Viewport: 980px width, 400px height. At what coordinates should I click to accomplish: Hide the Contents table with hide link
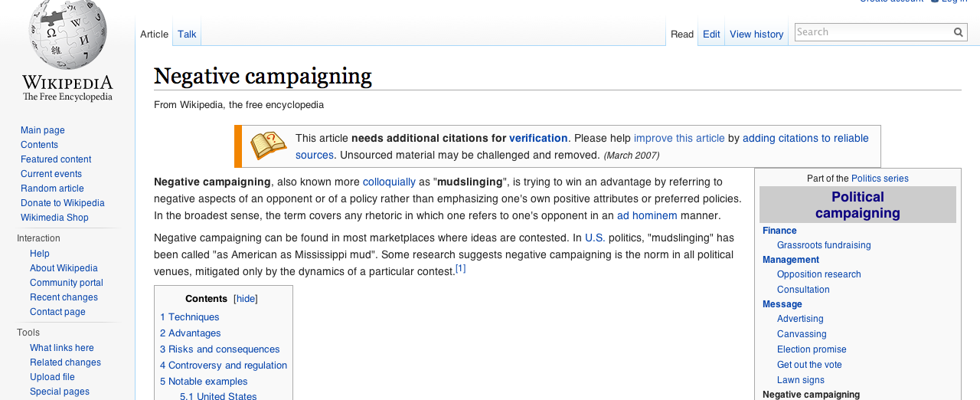(246, 299)
